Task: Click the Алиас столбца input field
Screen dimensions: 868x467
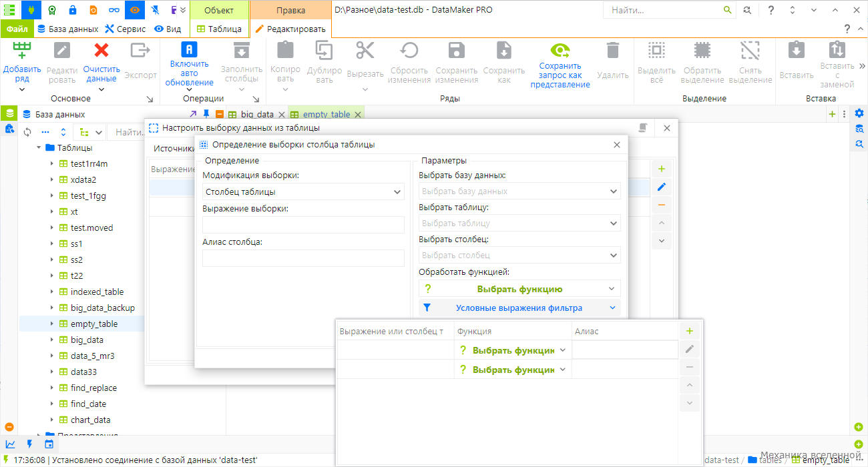Action: (303, 258)
